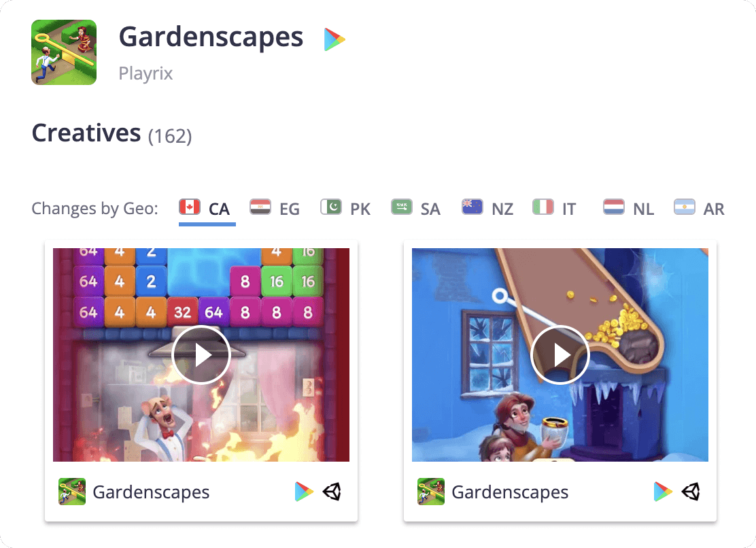Image resolution: width=756 pixels, height=548 pixels.
Task: Select the CA Canada geo tab
Action: point(207,209)
